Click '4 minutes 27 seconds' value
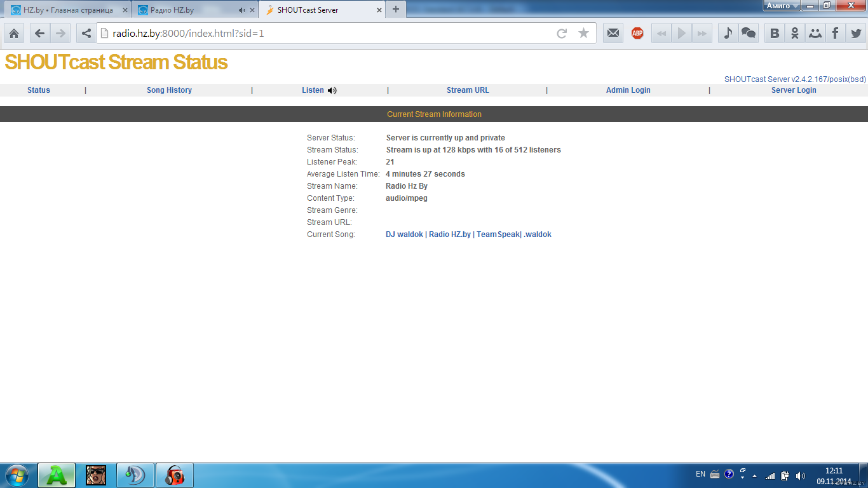Image resolution: width=868 pixels, height=488 pixels. tap(425, 174)
